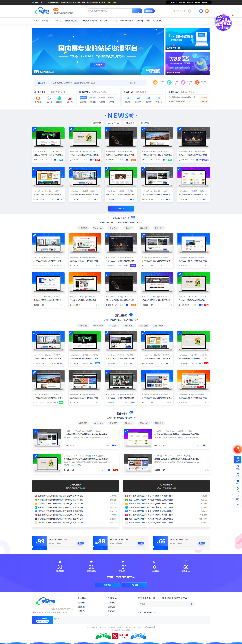Click the 立即查看 button in purple section
242x644 pixels.
(108, 585)
